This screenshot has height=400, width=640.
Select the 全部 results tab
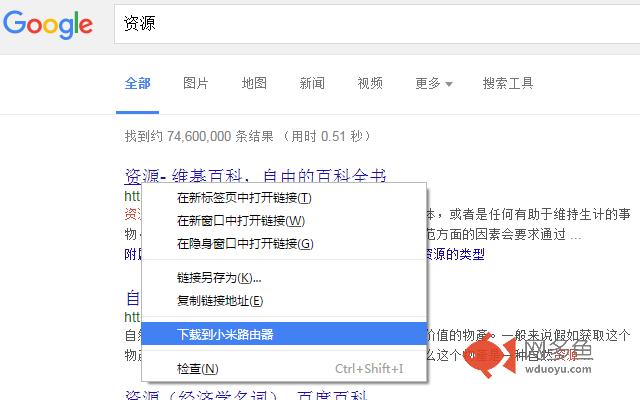coord(138,83)
